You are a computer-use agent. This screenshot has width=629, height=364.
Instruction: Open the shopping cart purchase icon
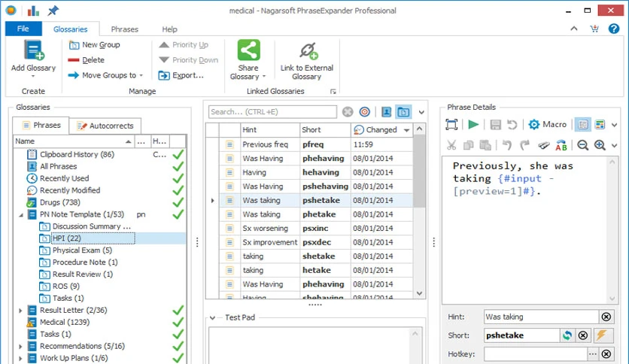pos(594,29)
